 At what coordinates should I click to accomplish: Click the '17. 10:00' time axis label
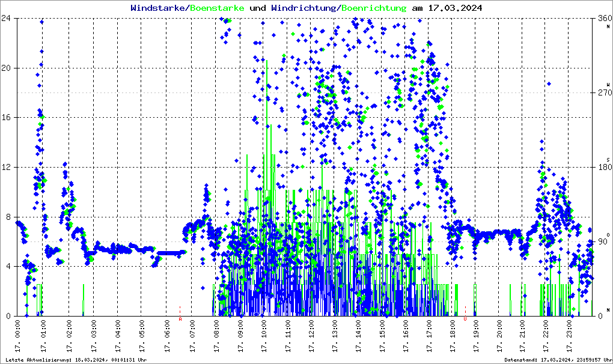(264, 336)
